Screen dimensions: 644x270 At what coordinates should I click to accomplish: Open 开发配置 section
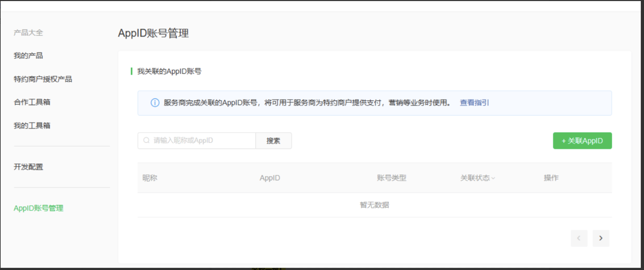pyautogui.click(x=28, y=167)
